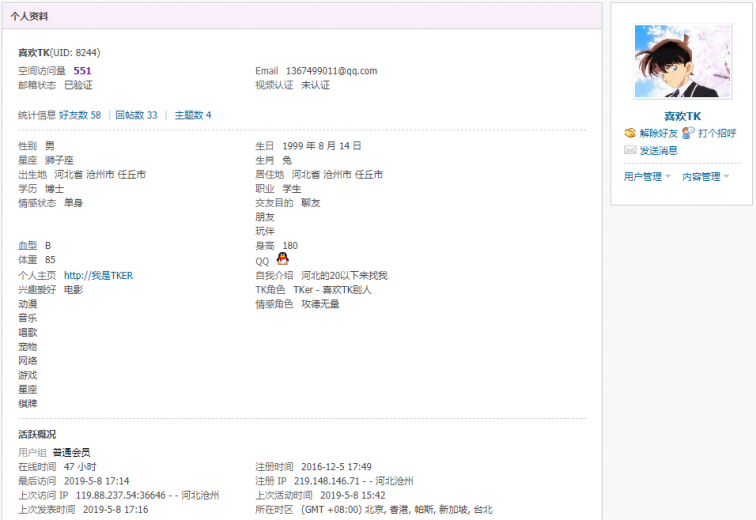Click the 解除好友 link
This screenshot has width=756, height=520.
[x=659, y=133]
